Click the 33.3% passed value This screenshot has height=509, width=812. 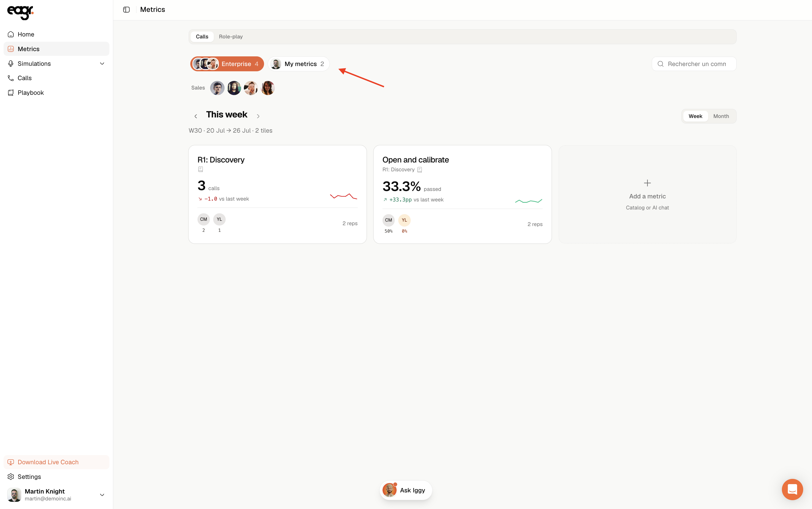[411, 186]
